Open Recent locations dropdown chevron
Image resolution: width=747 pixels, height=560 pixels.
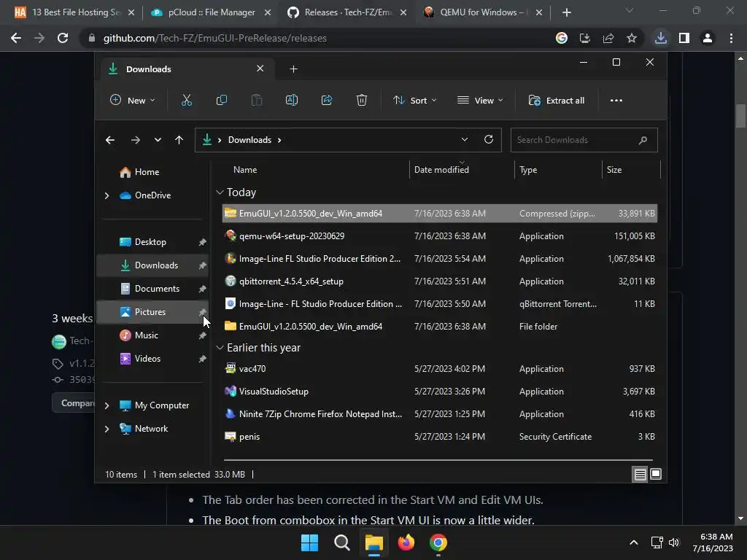pyautogui.click(x=158, y=139)
